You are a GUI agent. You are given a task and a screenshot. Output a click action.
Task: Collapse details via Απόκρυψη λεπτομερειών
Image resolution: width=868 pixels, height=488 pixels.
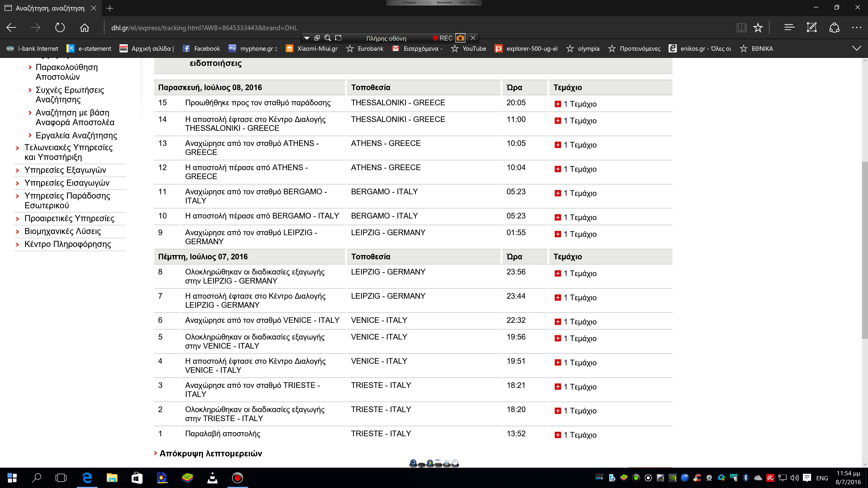tap(210, 453)
